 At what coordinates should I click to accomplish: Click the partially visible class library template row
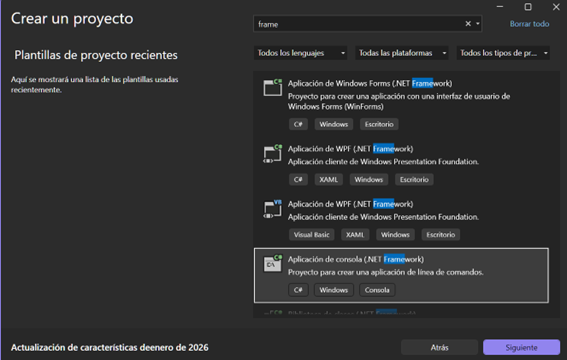[401, 313]
